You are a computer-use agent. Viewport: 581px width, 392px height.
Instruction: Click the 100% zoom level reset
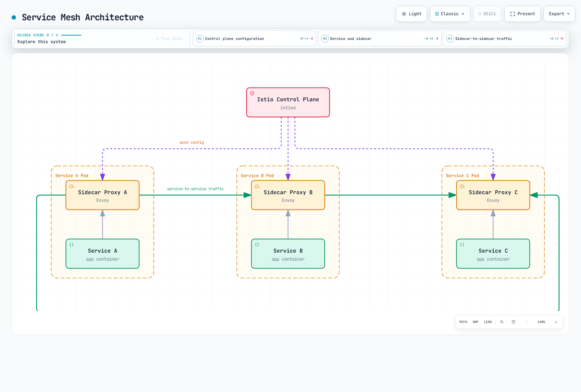pos(541,322)
